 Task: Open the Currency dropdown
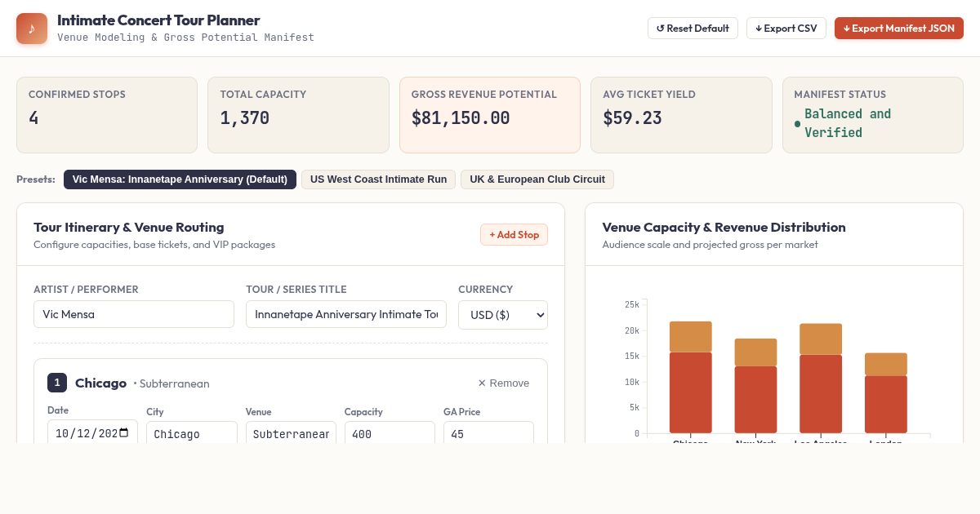coord(503,315)
